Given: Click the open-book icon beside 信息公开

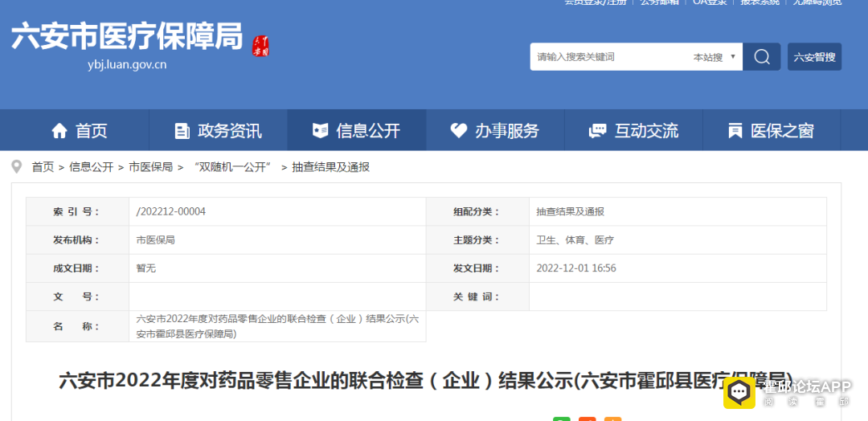Looking at the screenshot, I should (320, 131).
